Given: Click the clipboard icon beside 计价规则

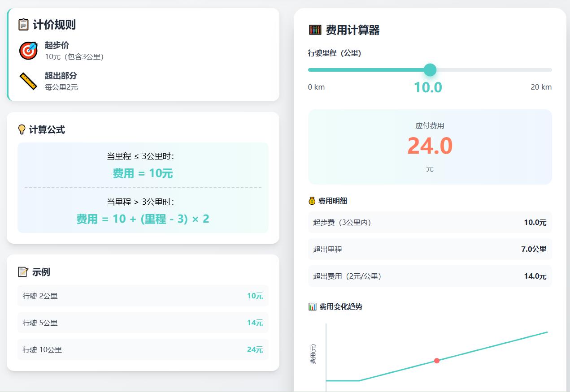Looking at the screenshot, I should 23,25.
